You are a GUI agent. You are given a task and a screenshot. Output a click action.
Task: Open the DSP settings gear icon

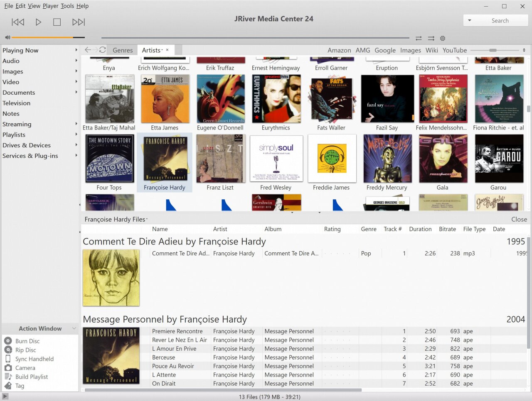pyautogui.click(x=443, y=38)
